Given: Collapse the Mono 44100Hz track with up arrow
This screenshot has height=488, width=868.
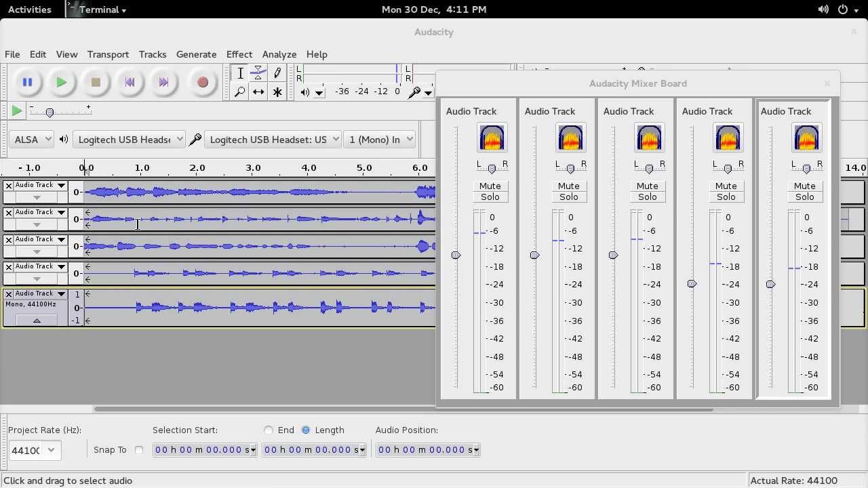Looking at the screenshot, I should coord(37,320).
